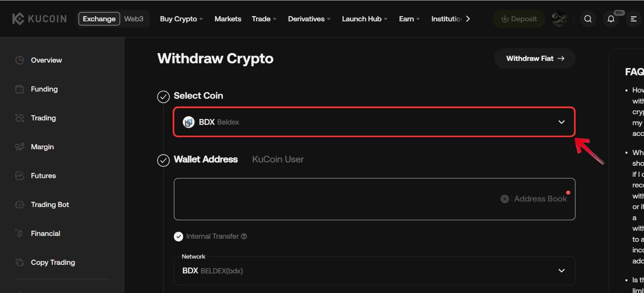
Task: Click the Wallet Address step checkmark
Action: 163,160
